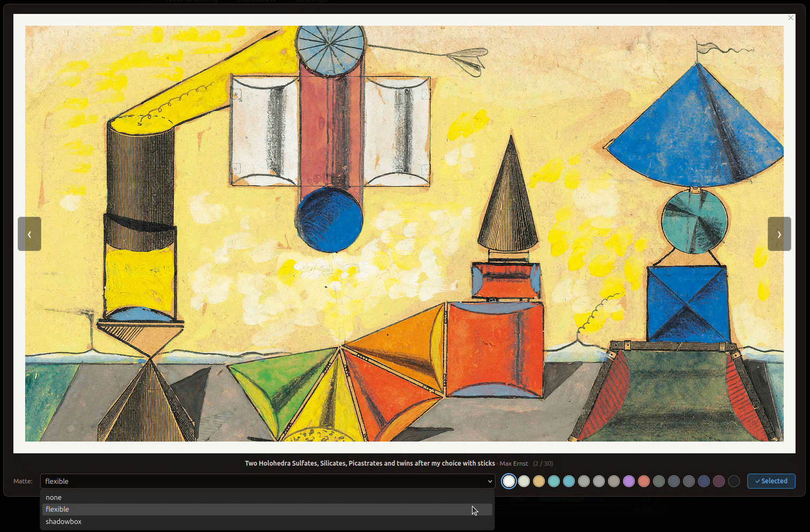Pick the lavender purple matte color swatch
Image resolution: width=810 pixels, height=532 pixels.
[629, 481]
